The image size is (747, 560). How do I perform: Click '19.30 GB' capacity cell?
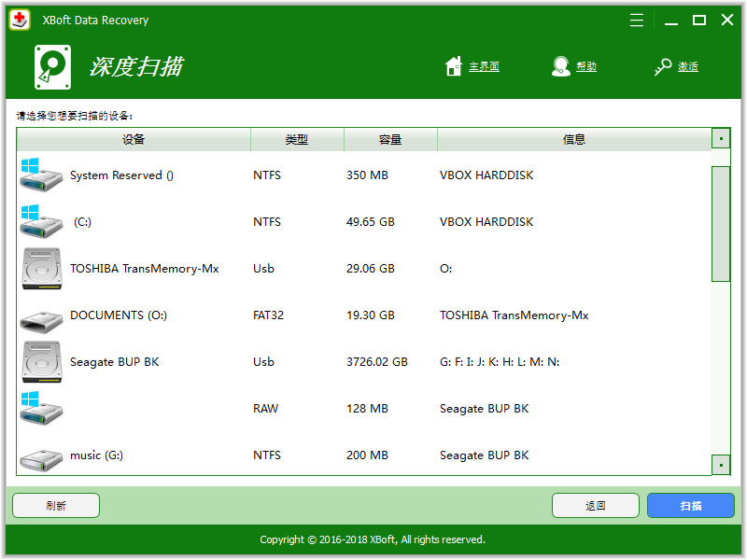point(371,315)
